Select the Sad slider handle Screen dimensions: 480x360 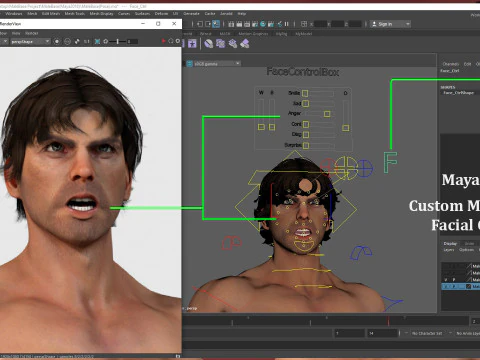(306, 104)
